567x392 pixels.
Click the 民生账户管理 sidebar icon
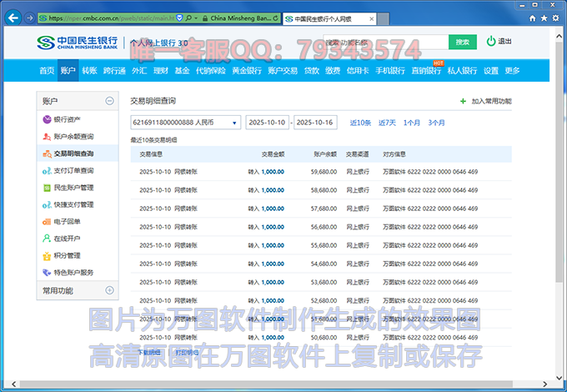coord(46,188)
